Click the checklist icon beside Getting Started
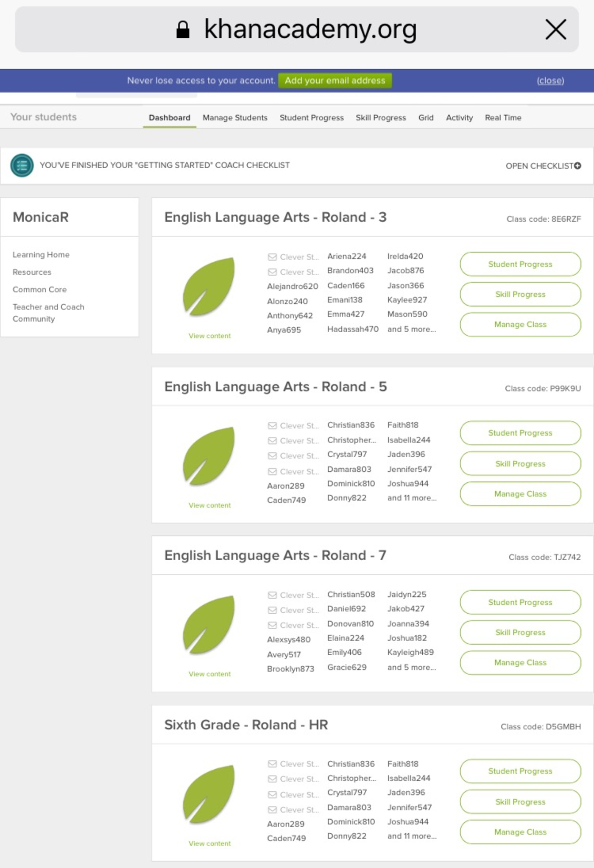This screenshot has height=868, width=594. point(22,165)
